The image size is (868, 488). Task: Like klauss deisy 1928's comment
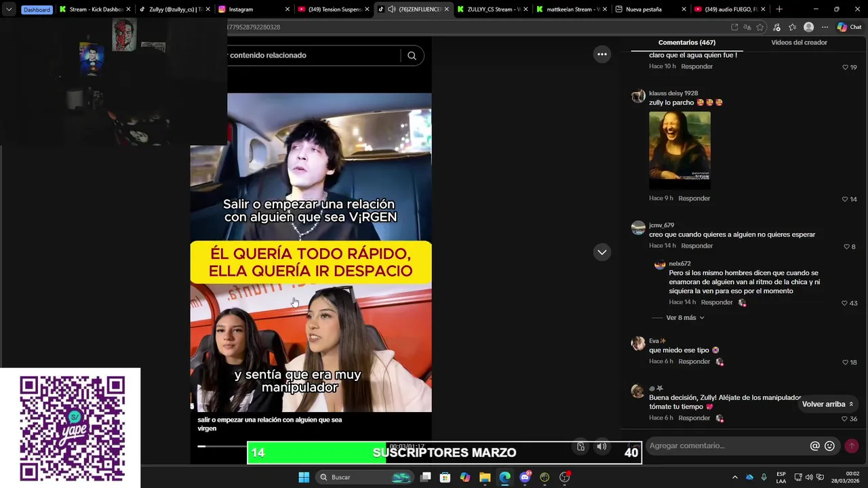click(845, 199)
